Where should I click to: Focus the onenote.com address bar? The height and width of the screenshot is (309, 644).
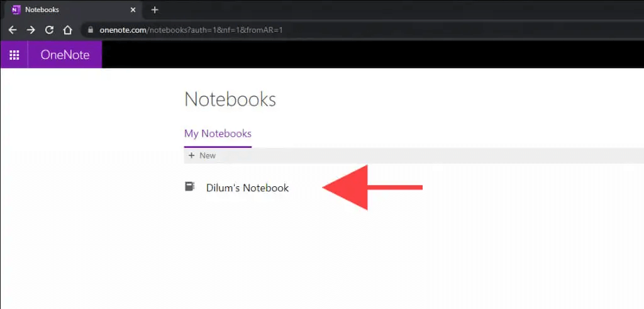coord(362,30)
